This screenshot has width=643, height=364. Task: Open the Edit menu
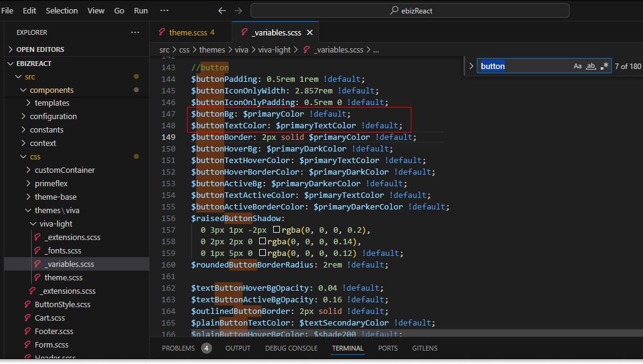click(29, 10)
